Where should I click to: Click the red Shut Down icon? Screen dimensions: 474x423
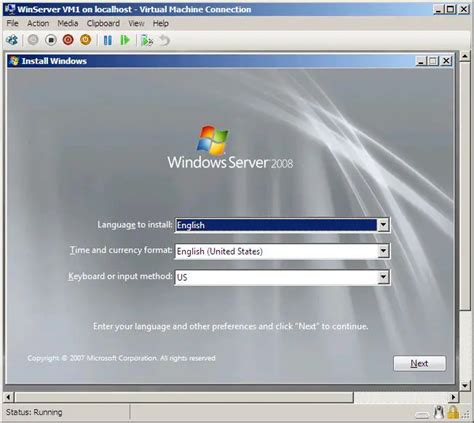[68, 40]
